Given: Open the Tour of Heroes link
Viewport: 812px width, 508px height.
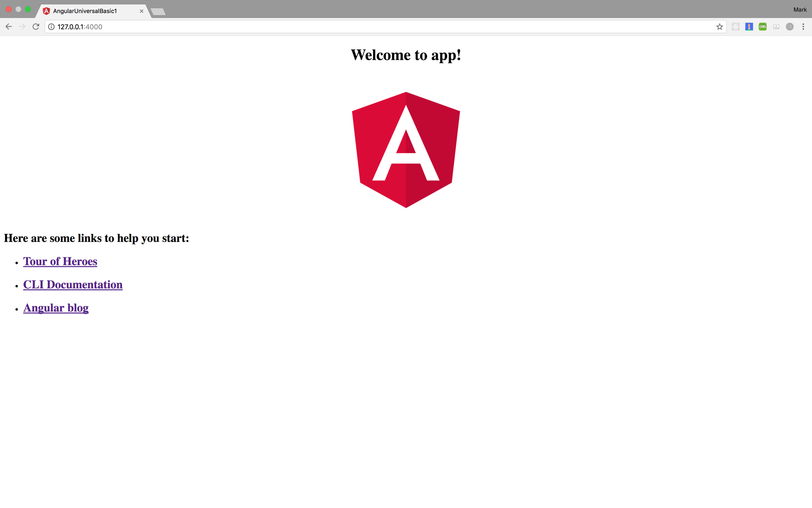Looking at the screenshot, I should [x=60, y=261].
